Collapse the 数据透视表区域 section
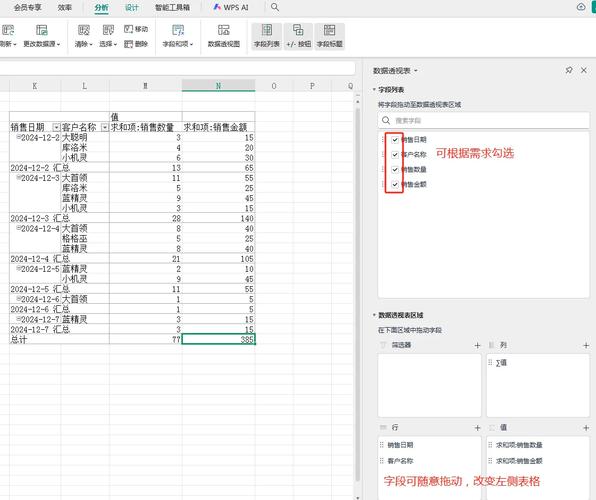596x500 pixels. click(374, 315)
